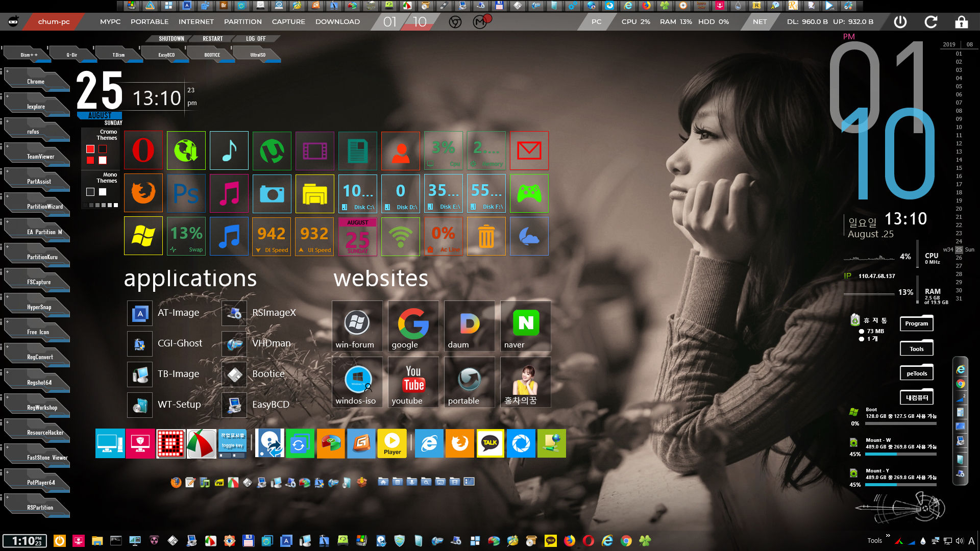This screenshot has height=551, width=980.
Task: Open Chrome from the bottom taskbar
Action: [x=626, y=541]
